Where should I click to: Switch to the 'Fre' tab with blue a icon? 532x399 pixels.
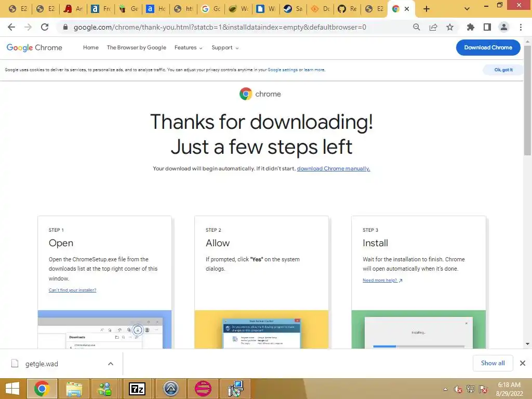click(100, 9)
